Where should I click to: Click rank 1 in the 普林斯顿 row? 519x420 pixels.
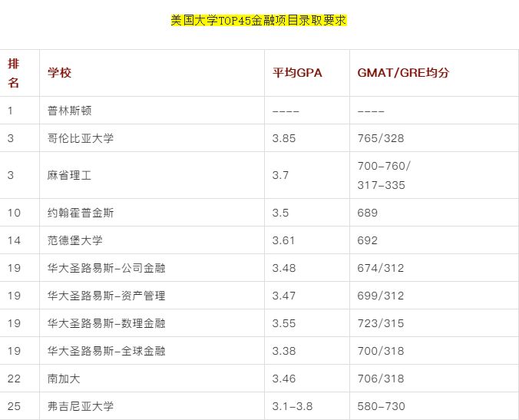click(x=10, y=111)
